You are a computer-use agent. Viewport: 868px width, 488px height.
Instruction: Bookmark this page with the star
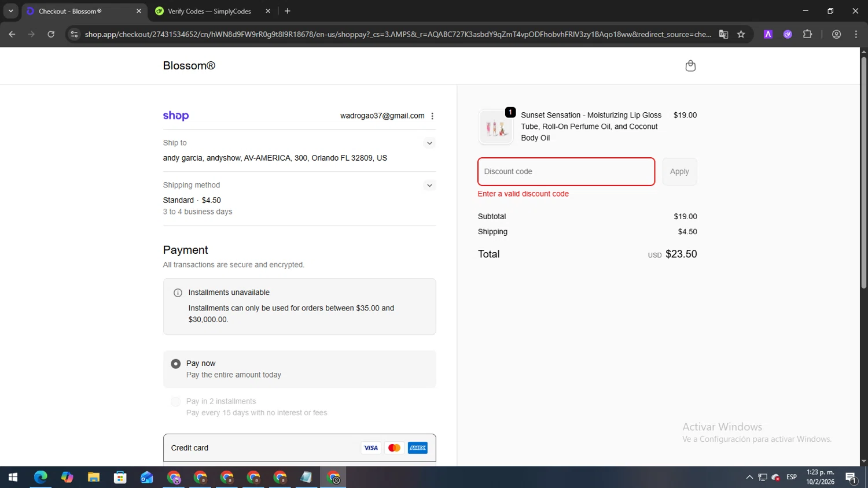(x=741, y=34)
